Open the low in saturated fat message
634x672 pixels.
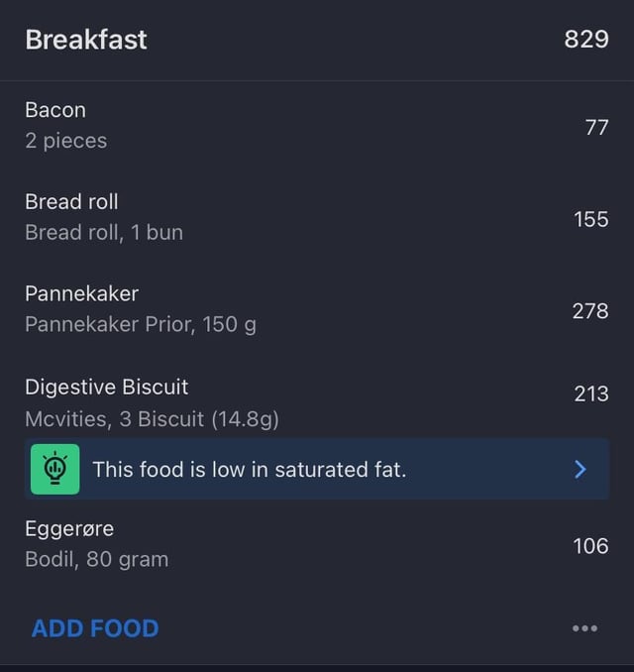pyautogui.click(x=250, y=469)
